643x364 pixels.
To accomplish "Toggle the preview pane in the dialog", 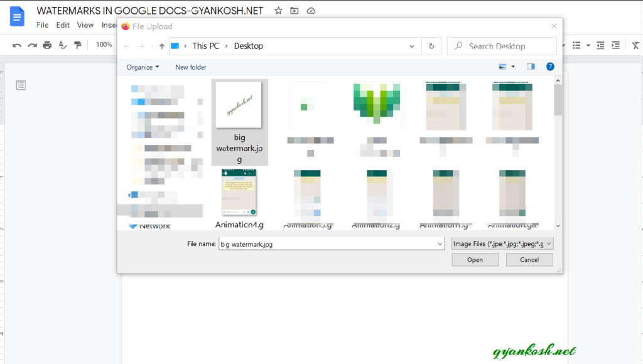I will click(531, 66).
